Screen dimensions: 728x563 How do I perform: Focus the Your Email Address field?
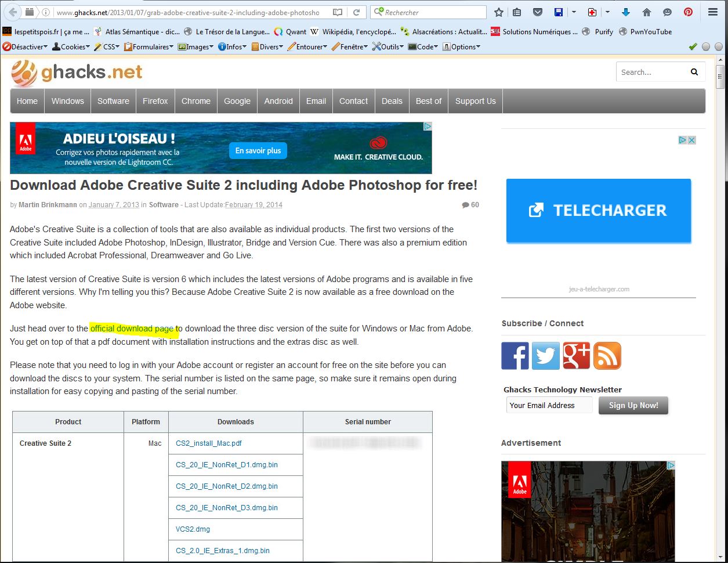tap(549, 405)
